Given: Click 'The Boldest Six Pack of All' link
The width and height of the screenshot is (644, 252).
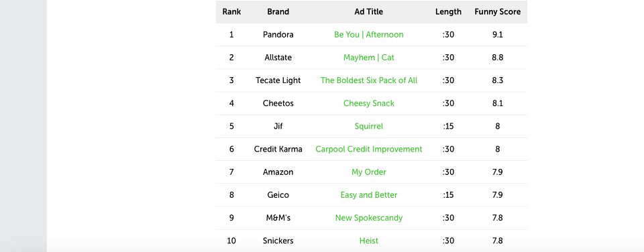Looking at the screenshot, I should 368,80.
